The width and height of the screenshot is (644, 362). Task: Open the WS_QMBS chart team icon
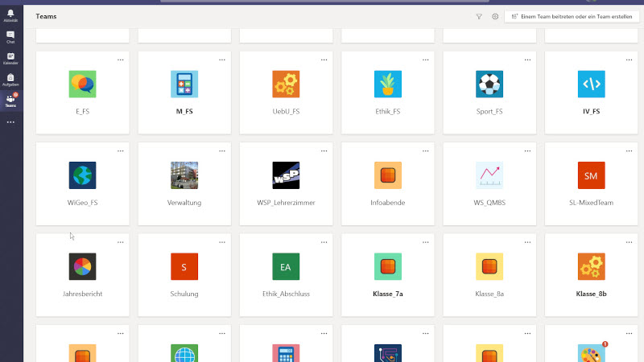click(x=489, y=175)
